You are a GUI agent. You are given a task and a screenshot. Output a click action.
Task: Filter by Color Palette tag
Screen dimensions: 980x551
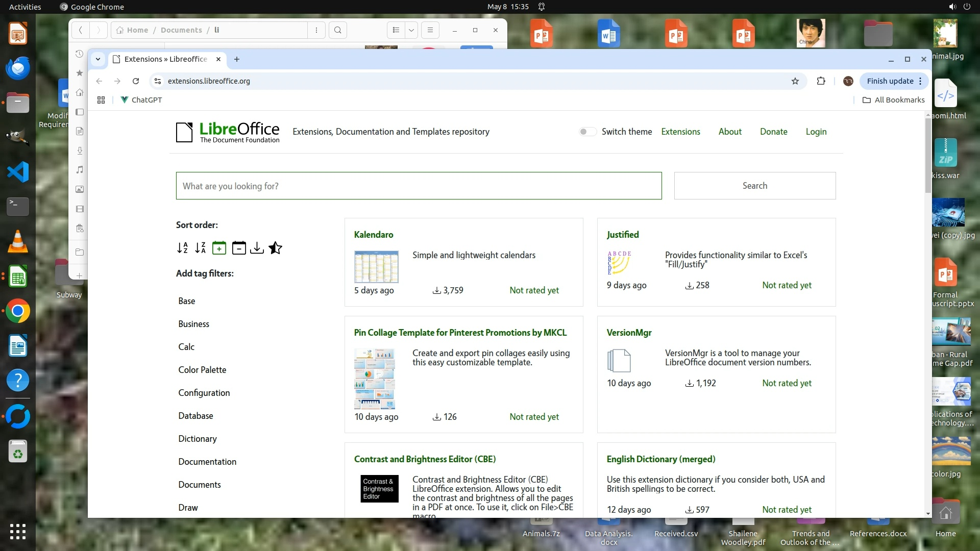(202, 370)
